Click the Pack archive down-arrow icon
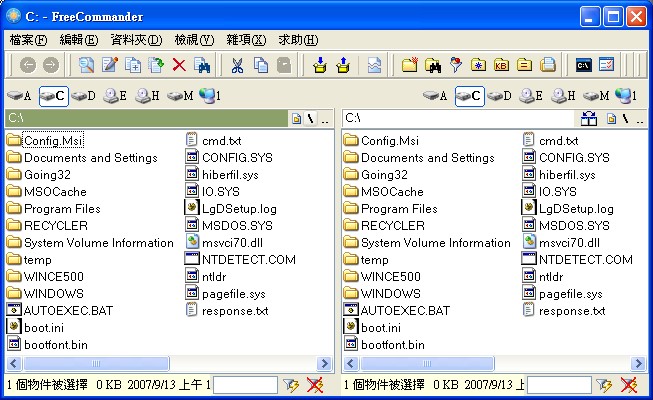The image size is (653, 400). [x=320, y=65]
